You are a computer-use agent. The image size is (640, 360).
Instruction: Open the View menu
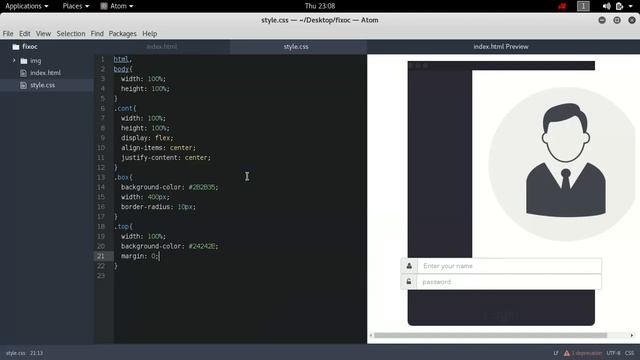[43, 33]
